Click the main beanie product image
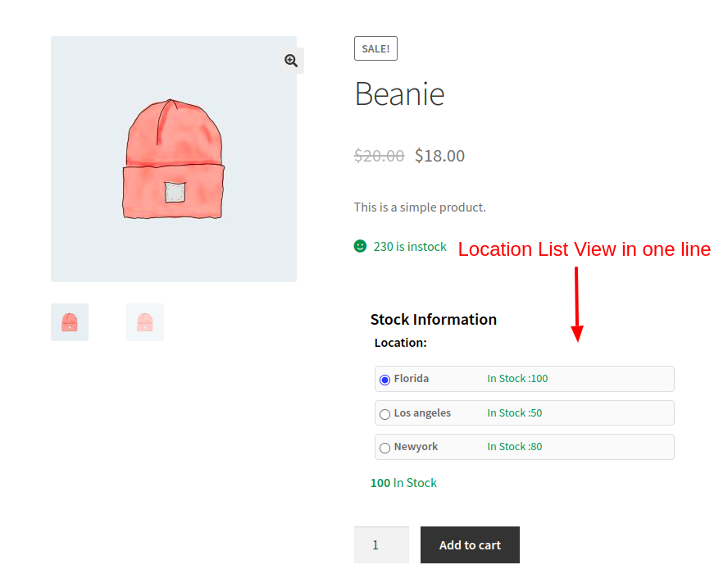The image size is (728, 574). (x=173, y=158)
